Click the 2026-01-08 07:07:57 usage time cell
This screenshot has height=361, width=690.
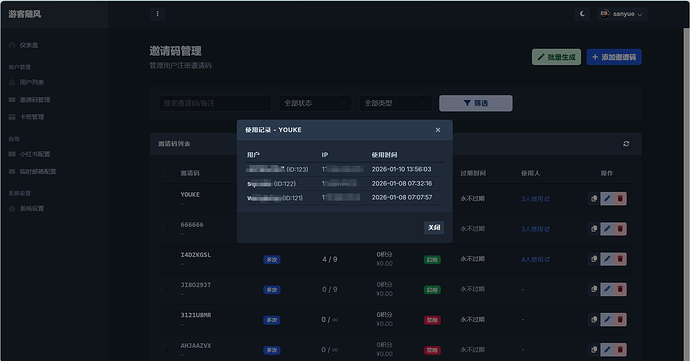pos(402,197)
